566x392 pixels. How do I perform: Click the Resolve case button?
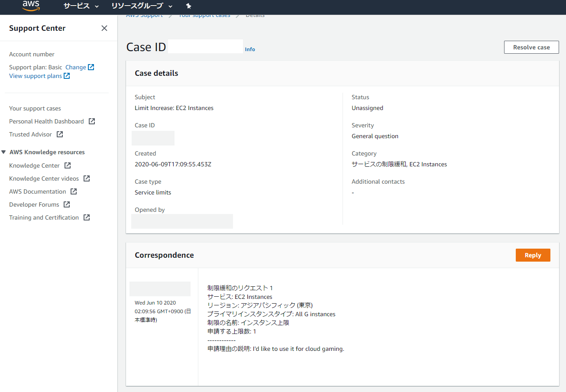click(x=531, y=47)
